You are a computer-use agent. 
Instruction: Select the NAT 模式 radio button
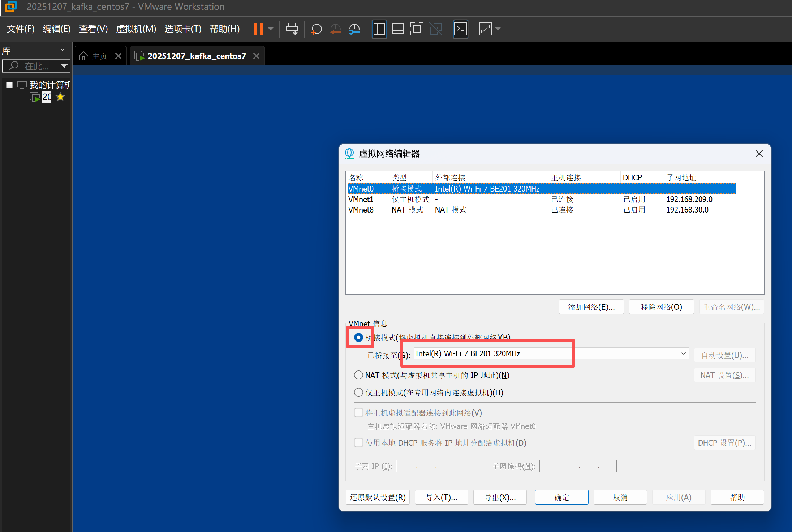pos(358,375)
